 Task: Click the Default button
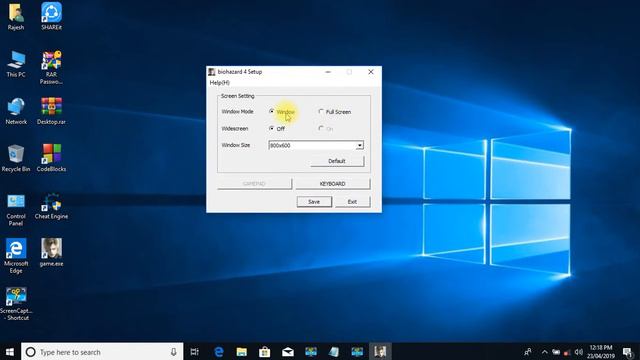pyautogui.click(x=337, y=161)
